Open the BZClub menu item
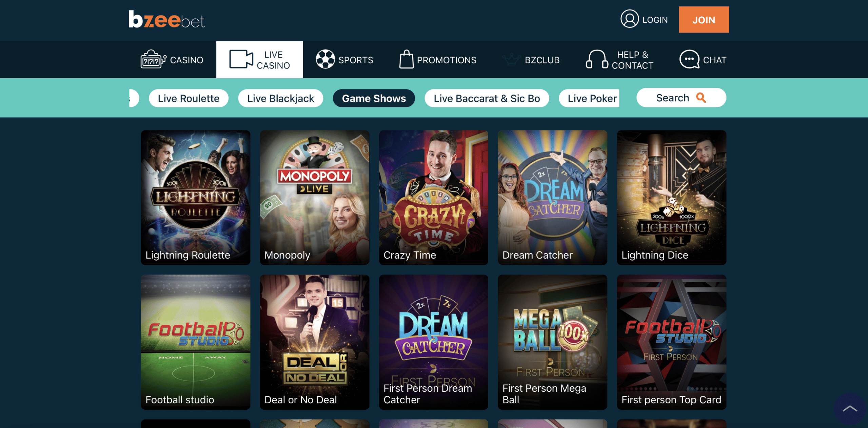Viewport: 868px width, 428px height. coord(531,60)
